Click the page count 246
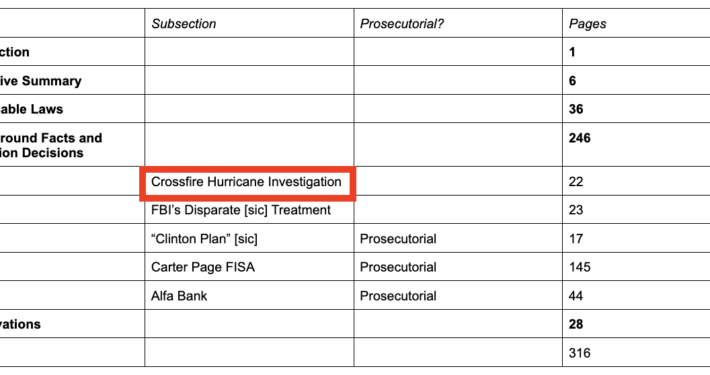This screenshot has height=375, width=710. (580, 138)
